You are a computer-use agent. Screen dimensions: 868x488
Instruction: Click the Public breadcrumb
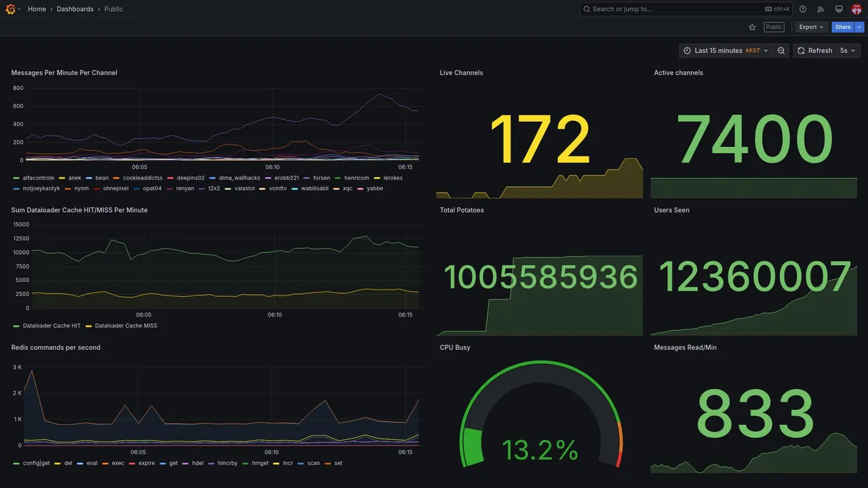point(114,9)
